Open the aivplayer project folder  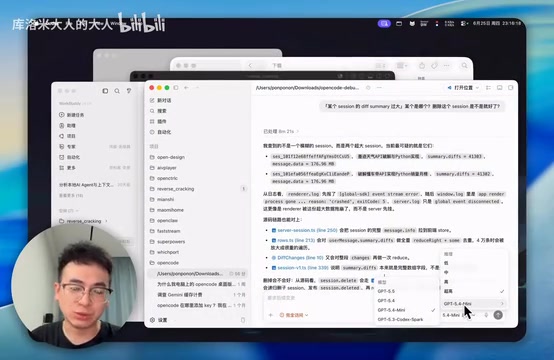[198, 167]
